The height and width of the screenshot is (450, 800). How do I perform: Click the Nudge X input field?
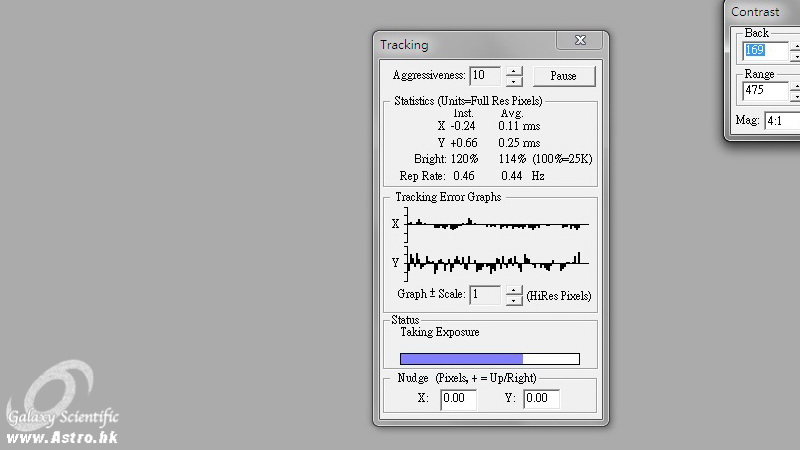click(458, 398)
